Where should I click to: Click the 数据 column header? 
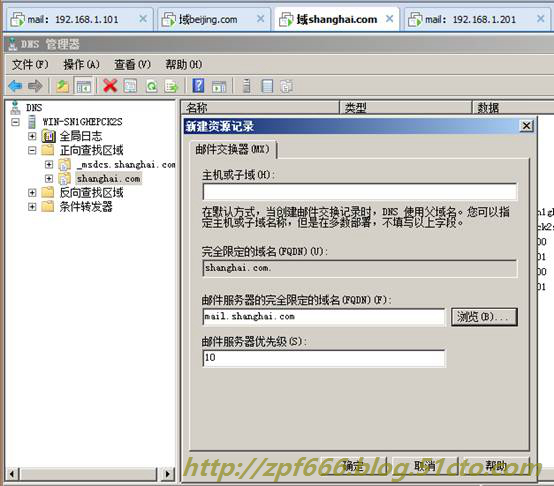click(x=513, y=107)
